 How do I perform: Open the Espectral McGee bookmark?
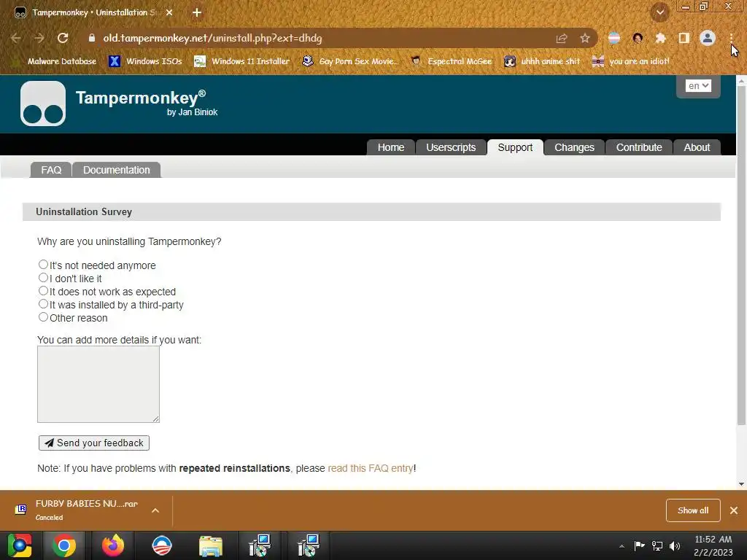coord(451,61)
